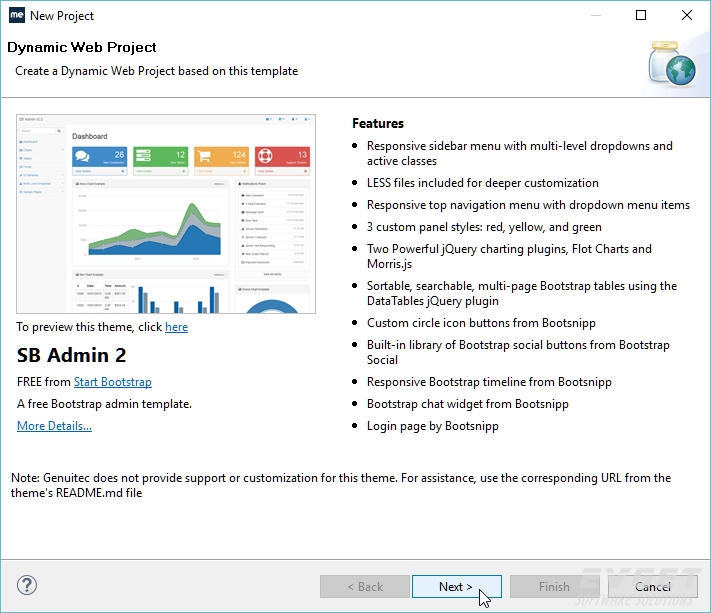This screenshot has width=711, height=613.
Task: Click the Cancel button
Action: coord(653,587)
